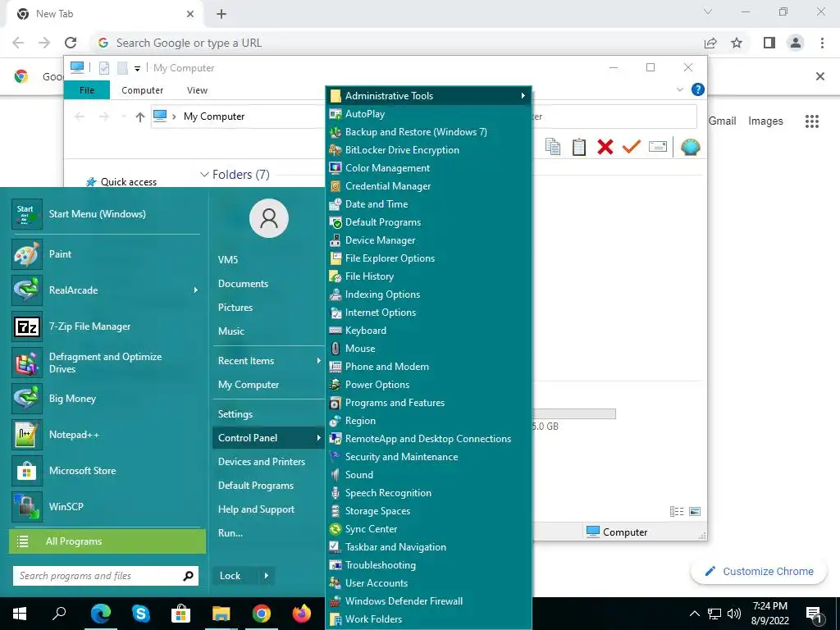Open Notepad++ from pinned programs
Screen dimensions: 840x630
pos(106,435)
